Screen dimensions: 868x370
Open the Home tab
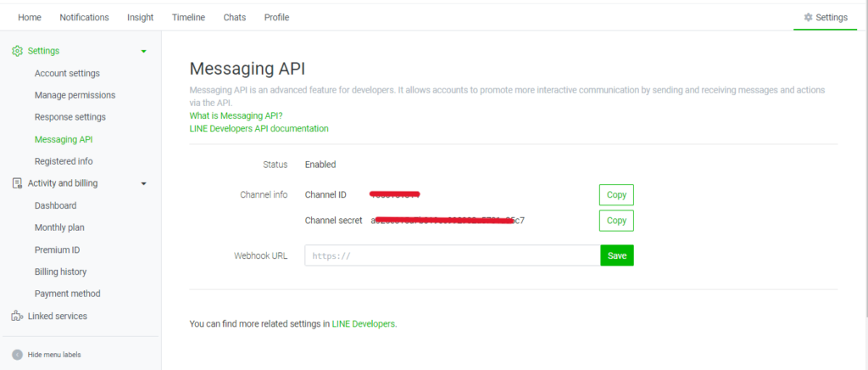(x=30, y=17)
